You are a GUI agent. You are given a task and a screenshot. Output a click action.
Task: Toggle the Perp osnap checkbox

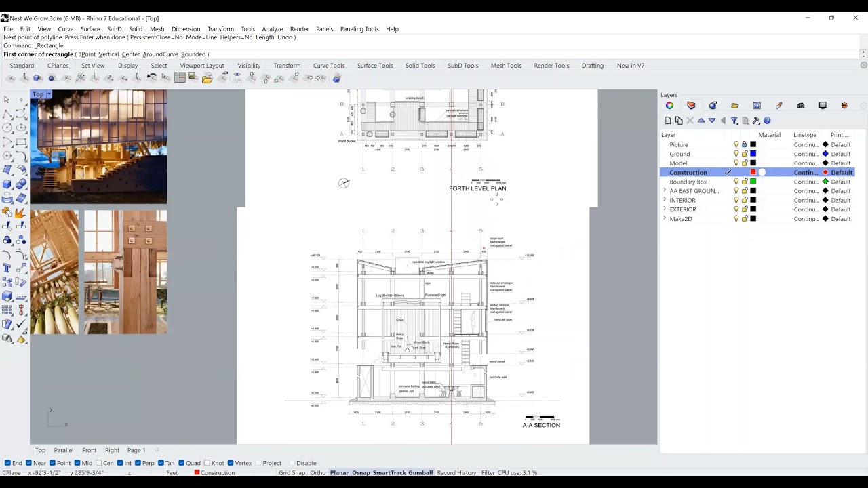[x=138, y=463]
